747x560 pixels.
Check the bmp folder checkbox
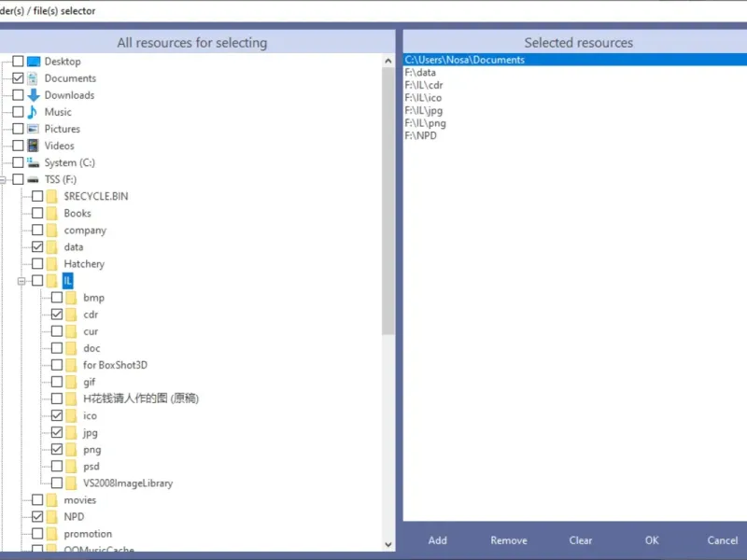tap(57, 298)
